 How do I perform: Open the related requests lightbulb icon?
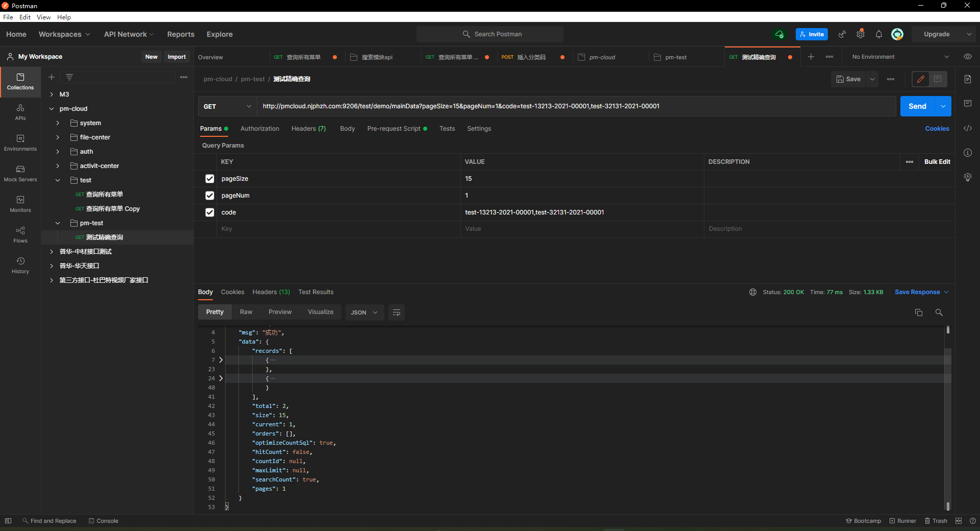click(x=968, y=177)
